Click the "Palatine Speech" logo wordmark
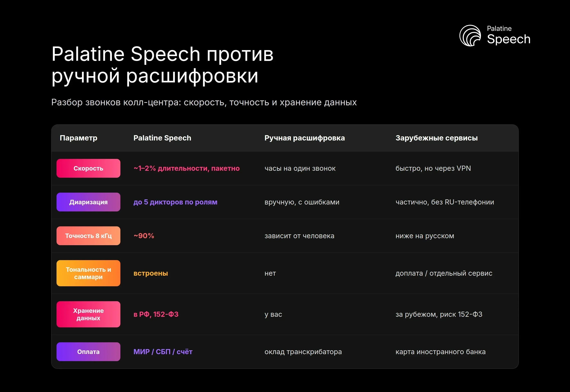The image size is (570, 392). coord(509,35)
